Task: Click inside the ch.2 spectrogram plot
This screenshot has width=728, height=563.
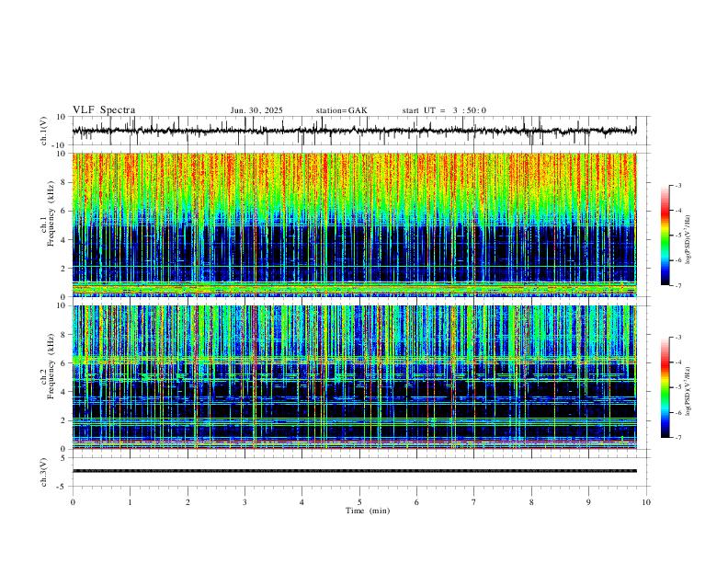Action: click(354, 377)
